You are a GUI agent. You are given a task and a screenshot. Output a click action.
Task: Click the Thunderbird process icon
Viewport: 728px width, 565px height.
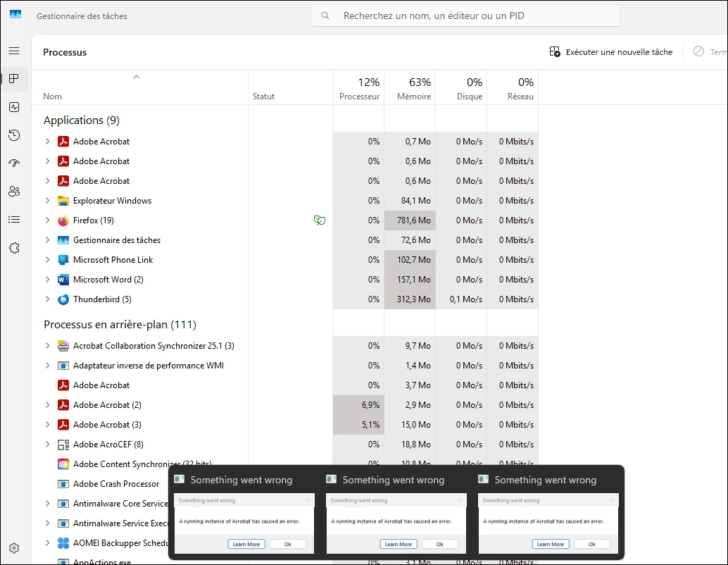(x=63, y=299)
